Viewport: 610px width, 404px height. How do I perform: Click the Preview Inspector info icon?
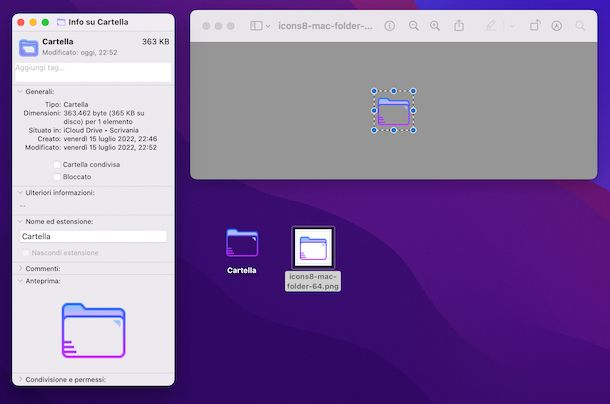pos(389,26)
